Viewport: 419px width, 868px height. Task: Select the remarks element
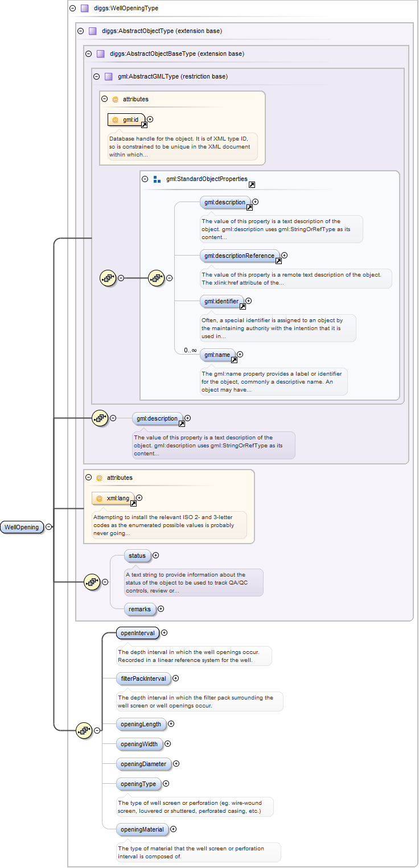[139, 609]
